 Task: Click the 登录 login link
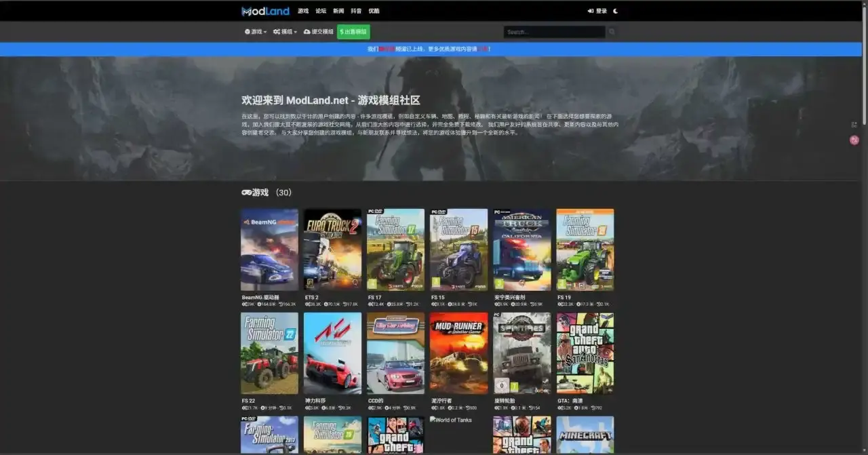click(597, 11)
